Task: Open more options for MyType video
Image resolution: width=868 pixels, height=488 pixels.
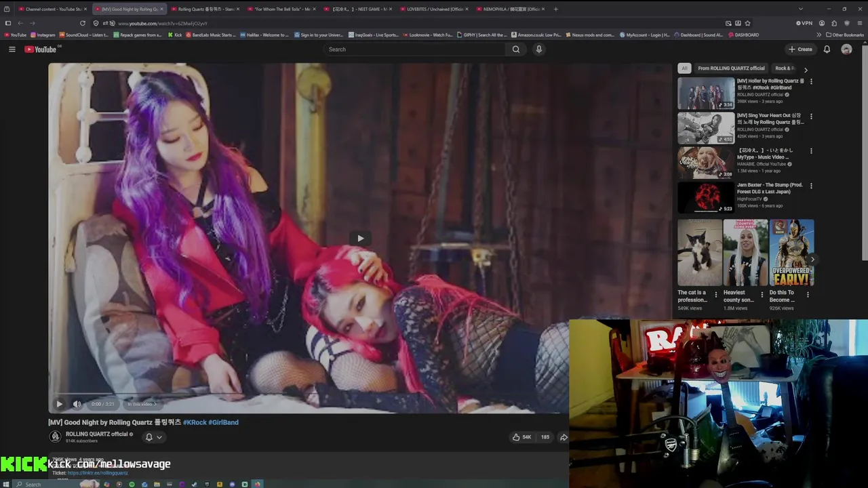Action: coord(811,150)
